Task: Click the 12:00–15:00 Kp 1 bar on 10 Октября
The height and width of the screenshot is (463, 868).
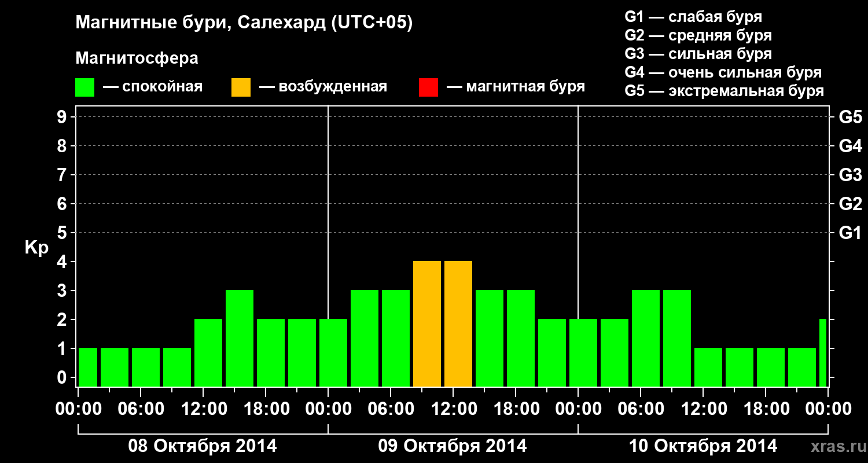Action: [x=708, y=368]
